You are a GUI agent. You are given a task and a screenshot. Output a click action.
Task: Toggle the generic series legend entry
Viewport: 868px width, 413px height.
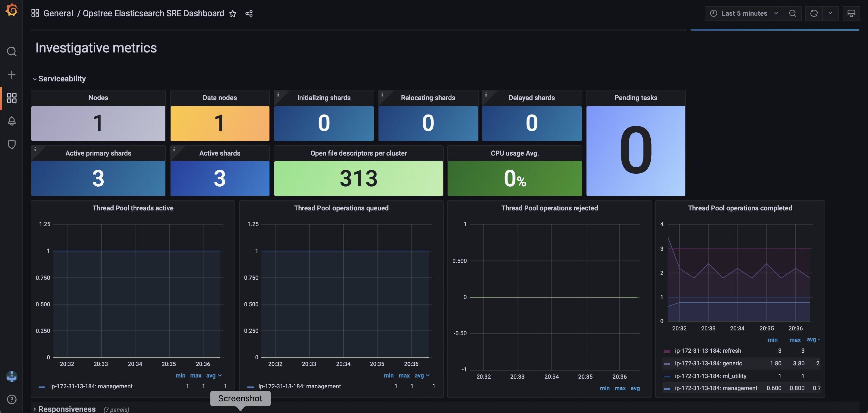click(x=708, y=364)
